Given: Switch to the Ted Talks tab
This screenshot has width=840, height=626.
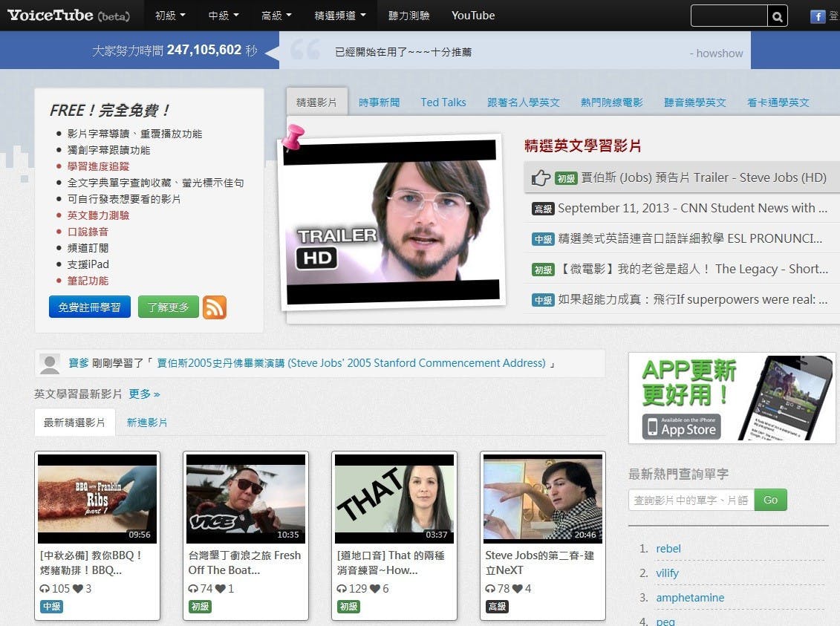Looking at the screenshot, I should point(443,102).
